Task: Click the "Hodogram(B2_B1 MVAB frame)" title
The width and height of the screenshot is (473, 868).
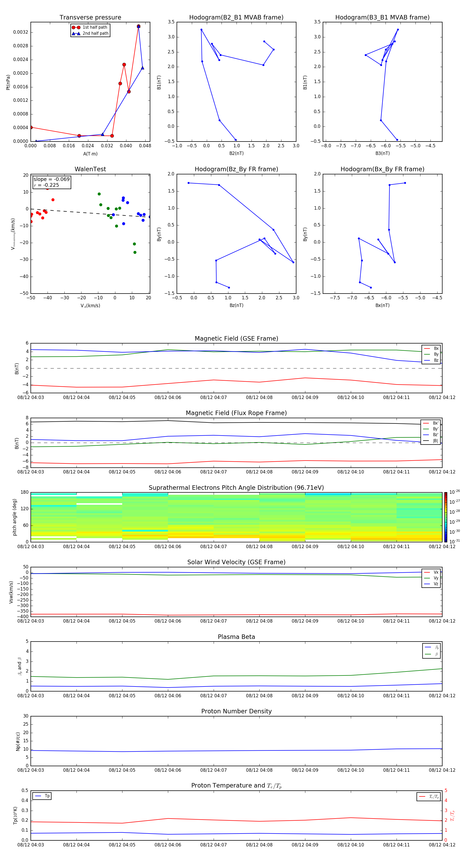Action: pos(236,17)
